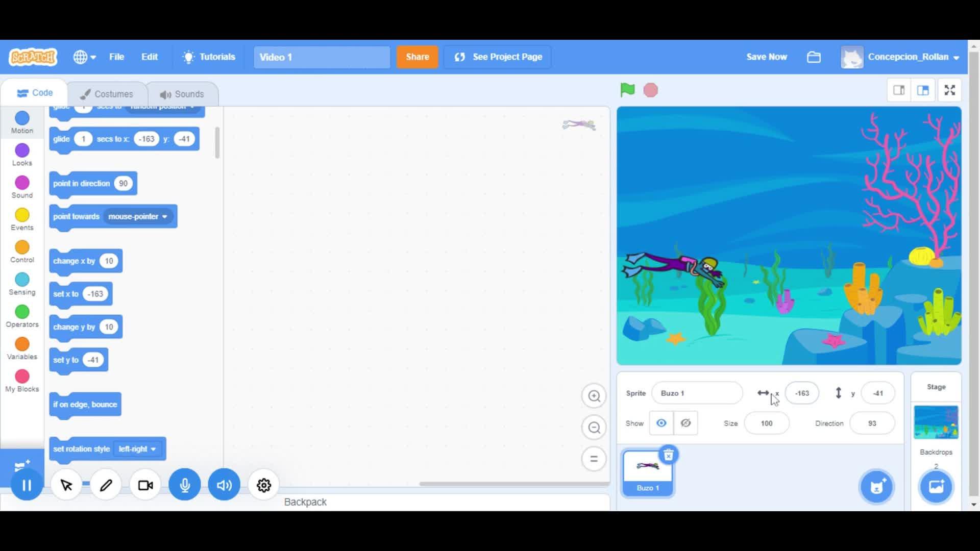The image size is (980, 551).
Task: Hide the sprite with crossed-eye icon
Action: pyautogui.click(x=685, y=423)
